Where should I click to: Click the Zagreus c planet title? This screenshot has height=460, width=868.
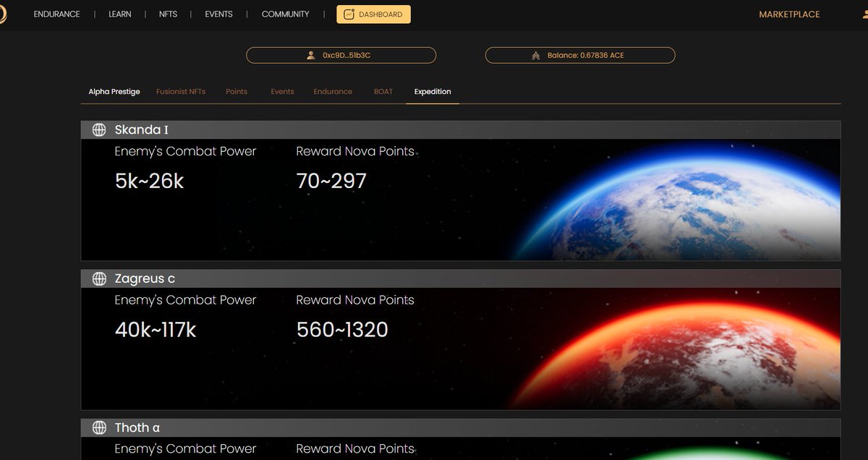coord(145,279)
